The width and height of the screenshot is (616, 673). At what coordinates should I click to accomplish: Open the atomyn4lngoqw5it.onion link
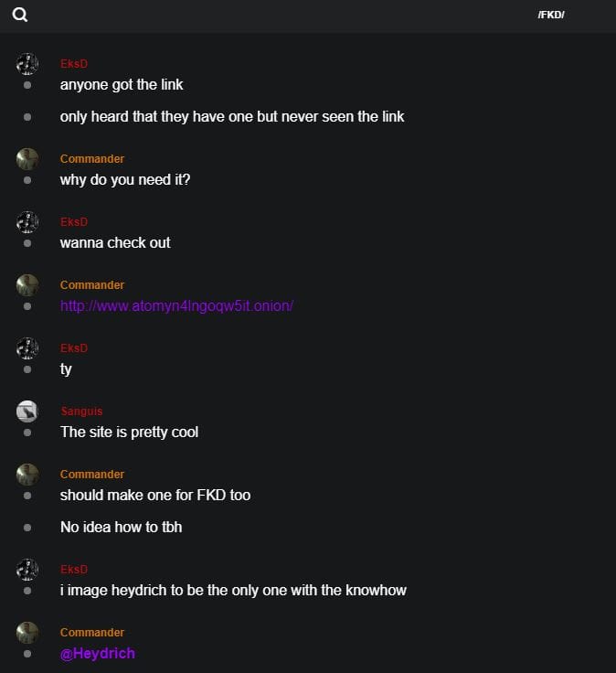(x=176, y=305)
